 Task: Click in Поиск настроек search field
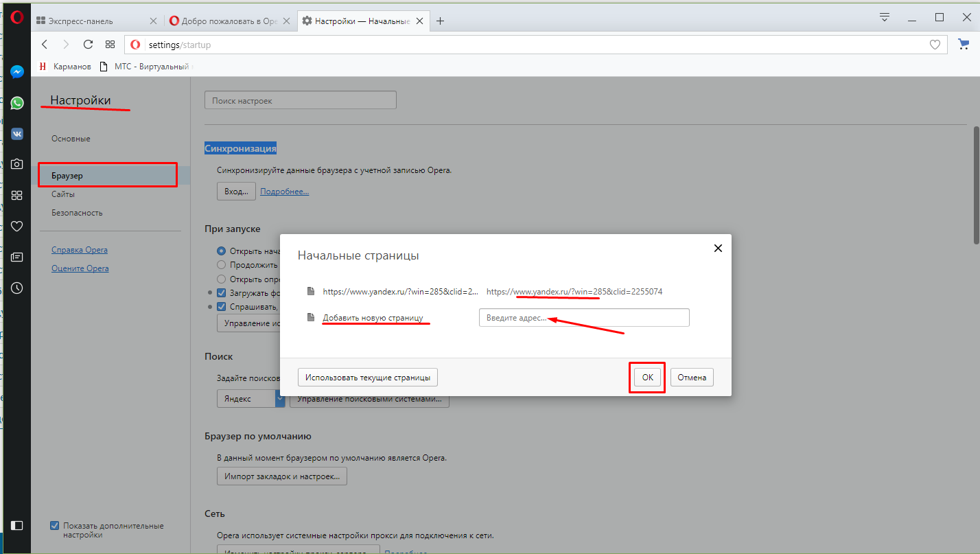pyautogui.click(x=301, y=100)
